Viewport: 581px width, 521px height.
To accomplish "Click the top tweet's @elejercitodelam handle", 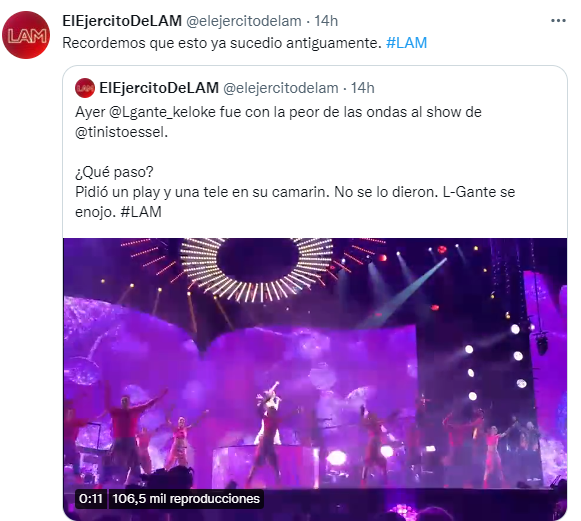I will click(x=243, y=21).
